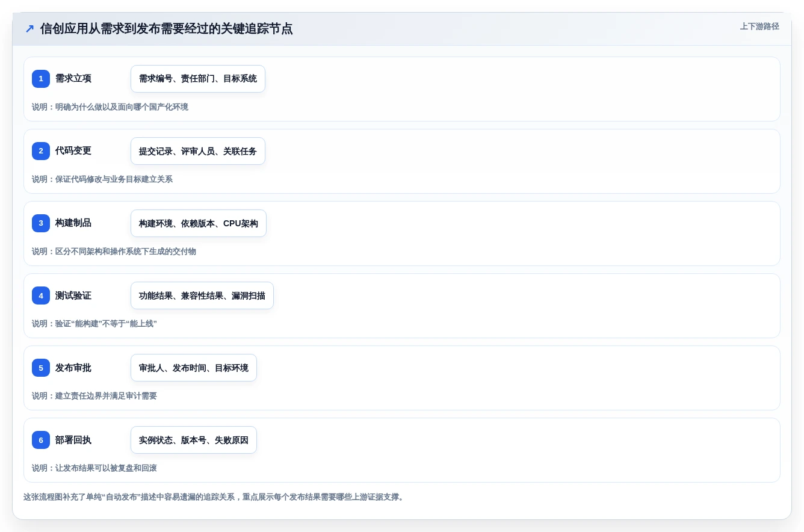Click the 上下游路径 label at top right
804x532 pixels.
759,26
